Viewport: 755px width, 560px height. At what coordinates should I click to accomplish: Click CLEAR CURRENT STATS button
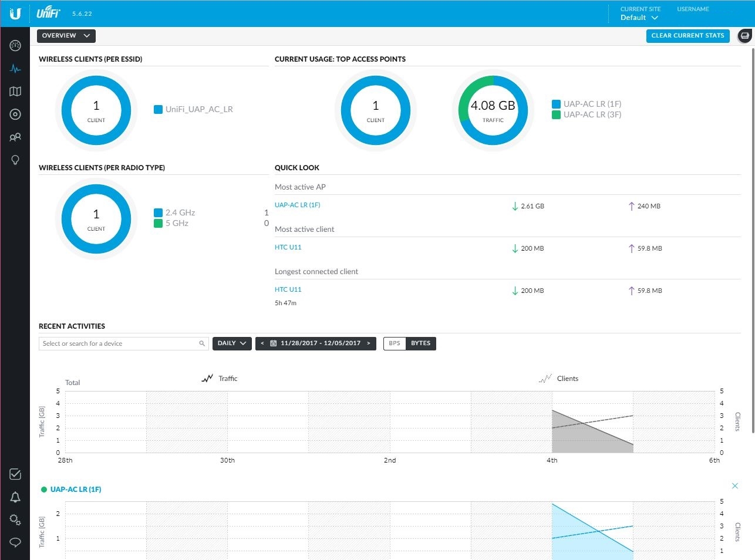click(687, 36)
